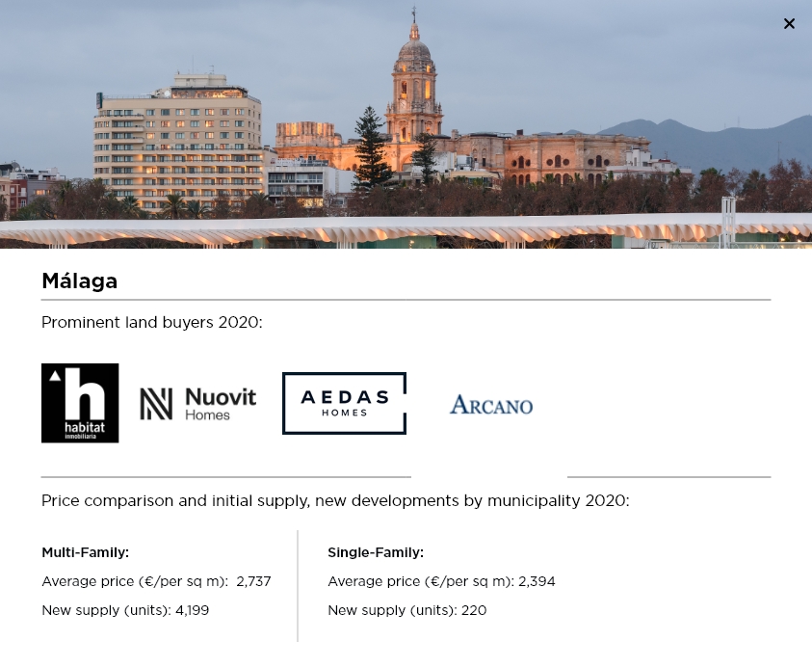812x668 pixels.
Task: Close the Málaga popup with the X
Action: 789,24
